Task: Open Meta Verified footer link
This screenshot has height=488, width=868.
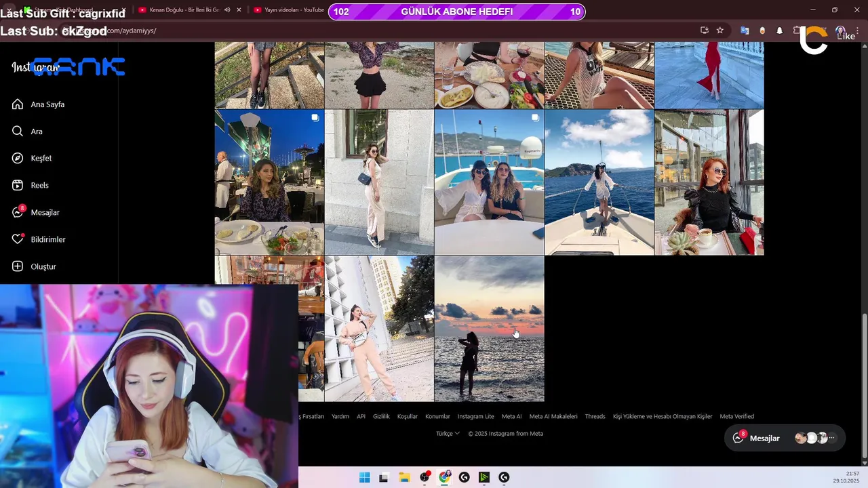Action: coord(736,416)
